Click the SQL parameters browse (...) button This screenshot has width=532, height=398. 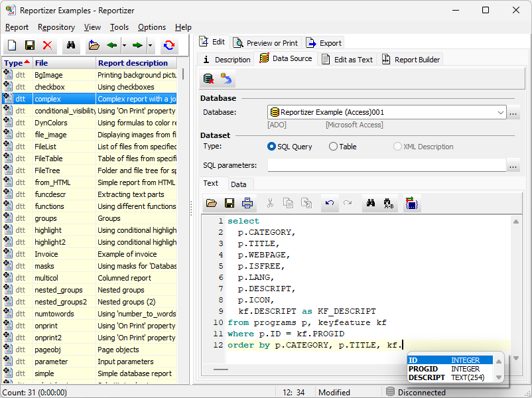(512, 165)
